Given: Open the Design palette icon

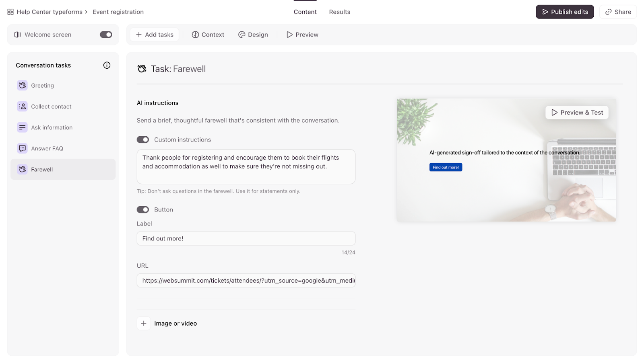Looking at the screenshot, I should (x=242, y=35).
